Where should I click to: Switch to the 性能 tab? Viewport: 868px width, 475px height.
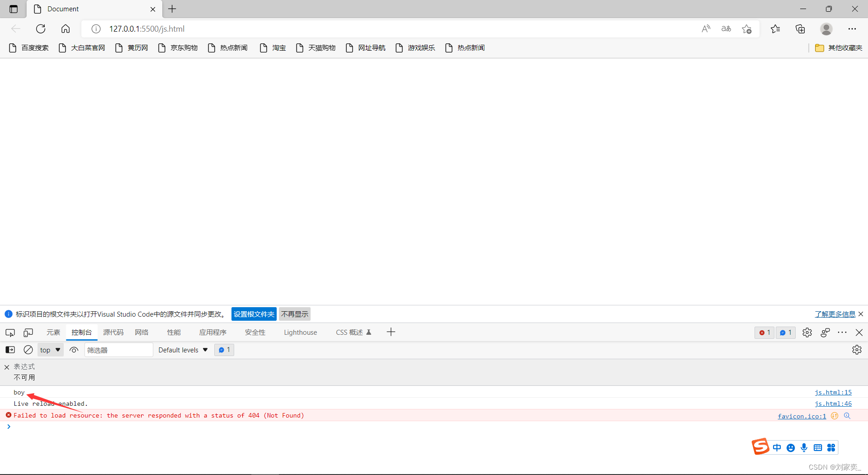pos(174,332)
